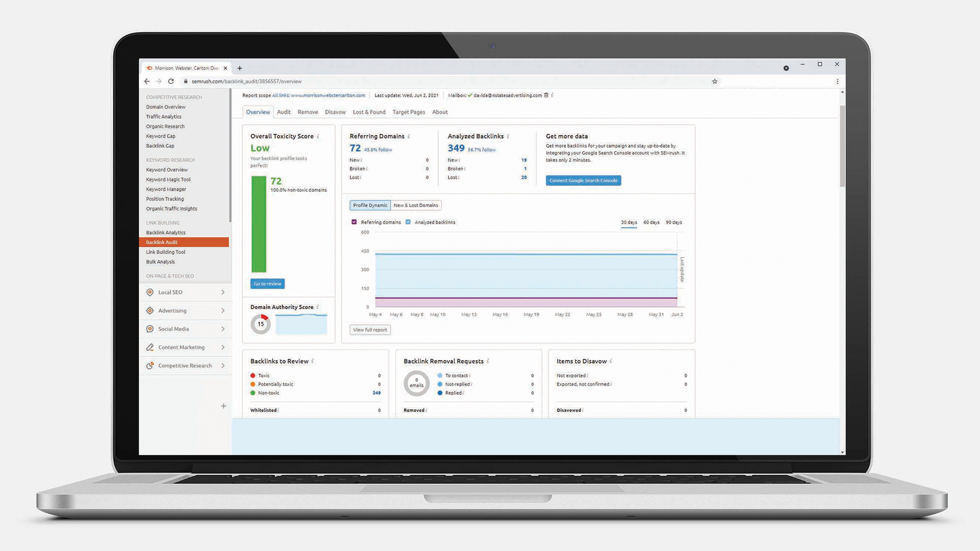Switch to the Disavow tab
980x551 pixels.
335,112
